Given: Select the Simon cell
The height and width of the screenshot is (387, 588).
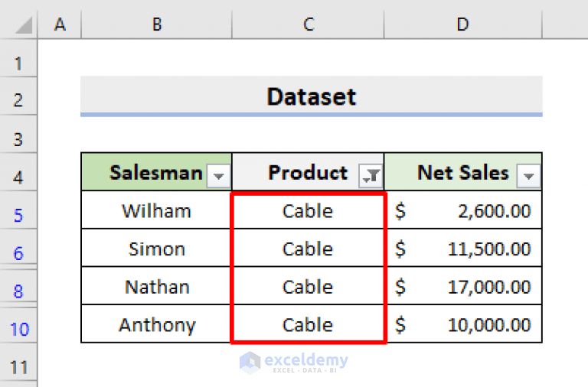Looking at the screenshot, I should 156,248.
